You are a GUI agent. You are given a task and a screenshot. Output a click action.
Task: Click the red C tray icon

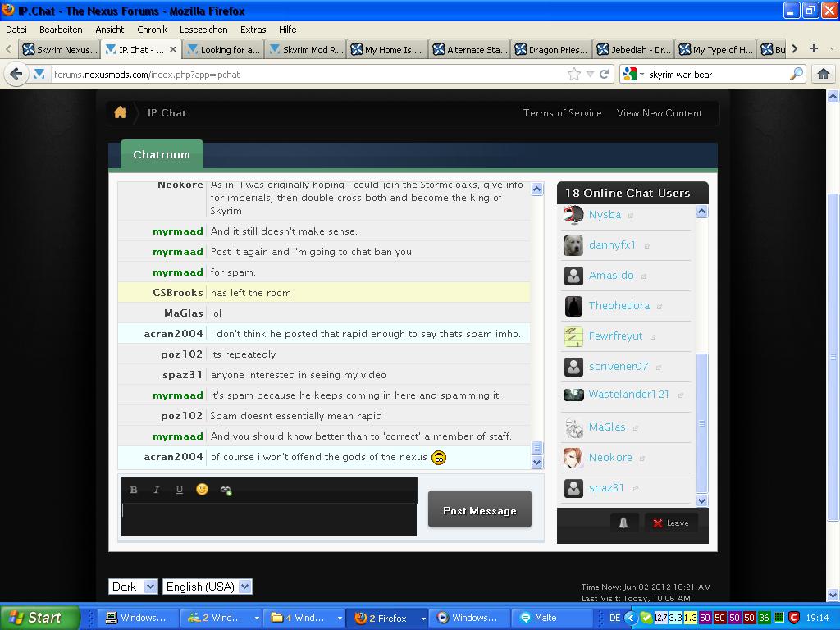793,618
